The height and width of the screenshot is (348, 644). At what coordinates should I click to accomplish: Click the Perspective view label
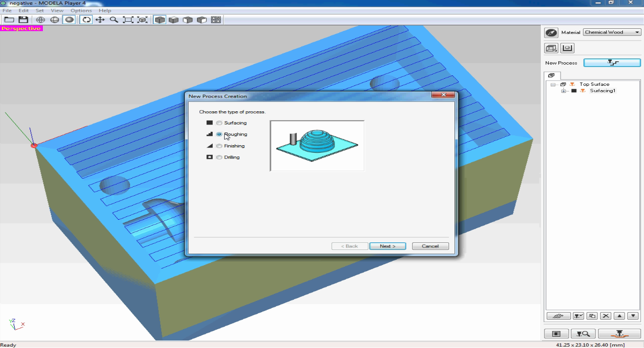22,28
